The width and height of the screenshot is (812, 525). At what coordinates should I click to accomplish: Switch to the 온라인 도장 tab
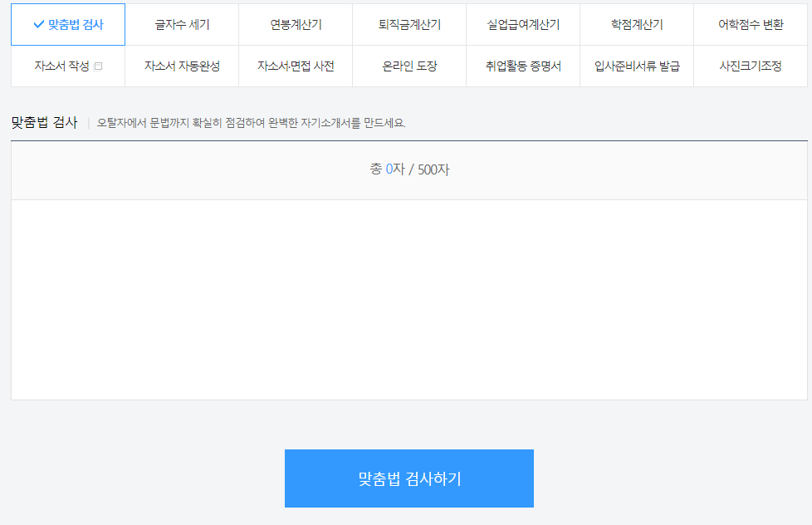[x=409, y=66]
